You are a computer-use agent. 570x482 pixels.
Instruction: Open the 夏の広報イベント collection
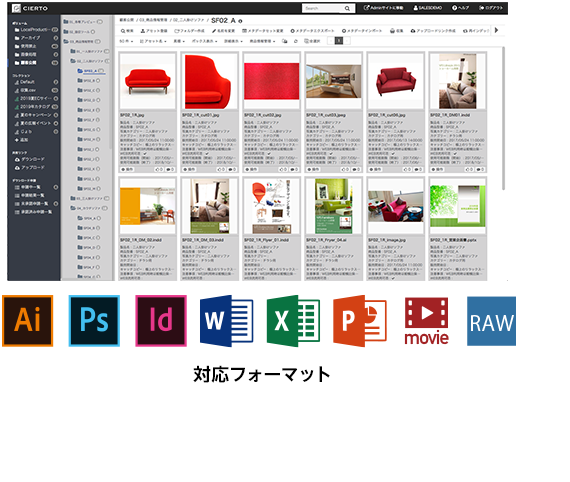pos(36,123)
